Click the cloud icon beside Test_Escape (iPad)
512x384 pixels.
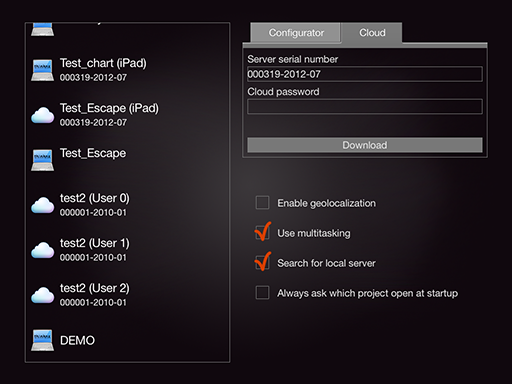point(42,115)
